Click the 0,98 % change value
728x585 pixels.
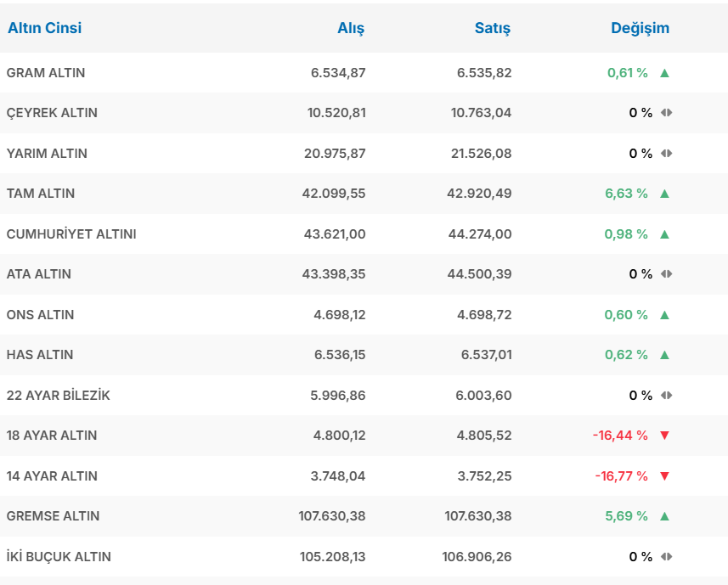click(x=626, y=234)
